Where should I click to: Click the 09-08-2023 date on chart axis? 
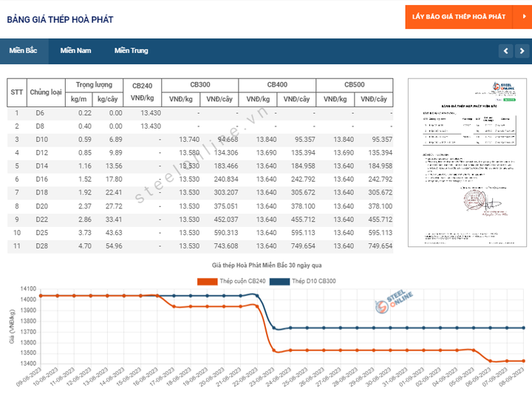click(29, 377)
